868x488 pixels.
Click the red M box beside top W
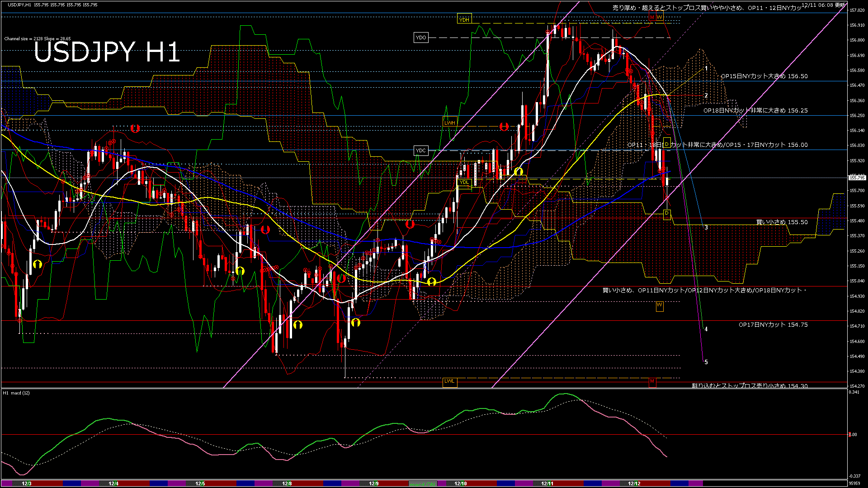(652, 17)
